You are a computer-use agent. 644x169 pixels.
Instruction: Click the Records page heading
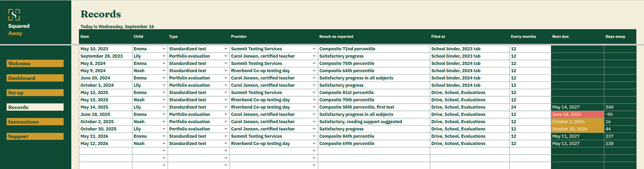coord(101,14)
